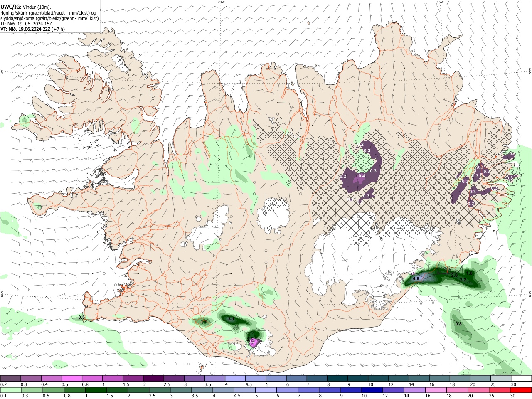Click the '0.5' value off the southwest peninsula
Image resolution: width=532 pixels, height=399 pixels.
pyautogui.click(x=82, y=318)
